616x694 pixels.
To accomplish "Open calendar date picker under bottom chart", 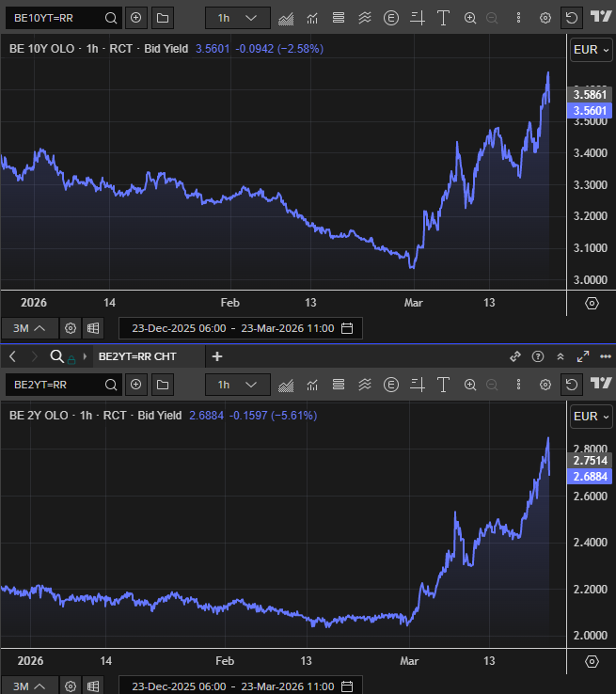I will [347, 686].
